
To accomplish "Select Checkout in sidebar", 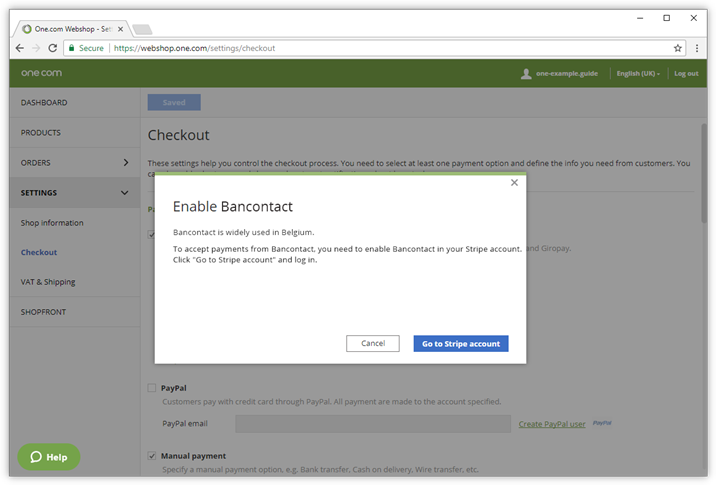I will point(39,252).
